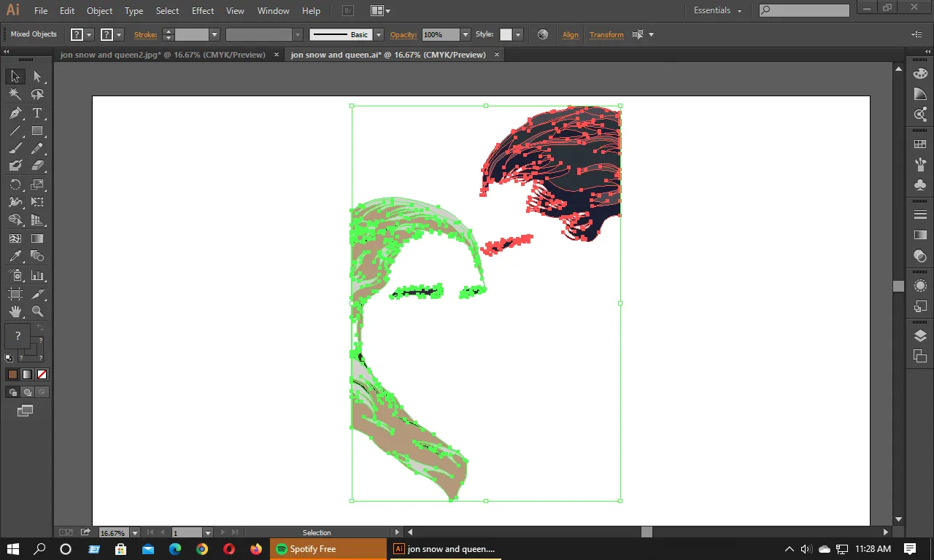Enable Draw Inside mode
The width and height of the screenshot is (934, 560).
pos(42,392)
